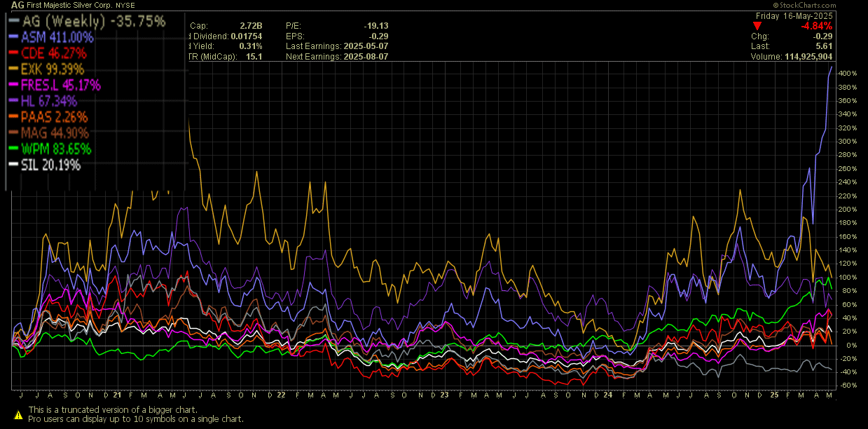Choose the HL 67.34% legend entry
The image size is (868, 429).
[49, 102]
